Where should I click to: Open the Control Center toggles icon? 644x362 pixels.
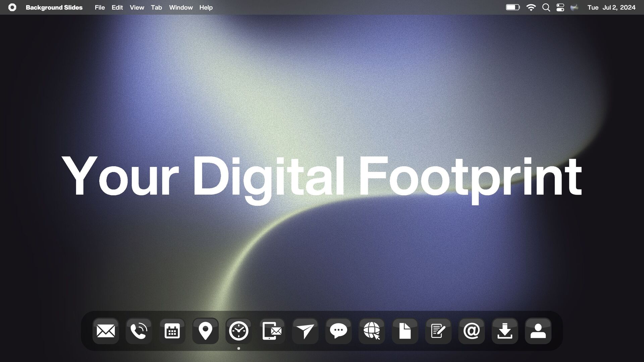pos(560,7)
